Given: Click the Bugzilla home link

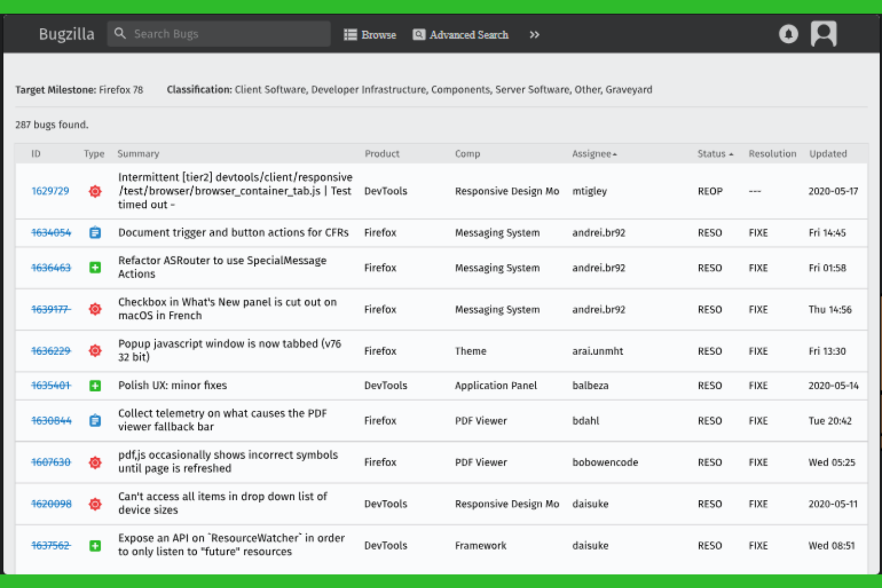Looking at the screenshot, I should pos(66,34).
